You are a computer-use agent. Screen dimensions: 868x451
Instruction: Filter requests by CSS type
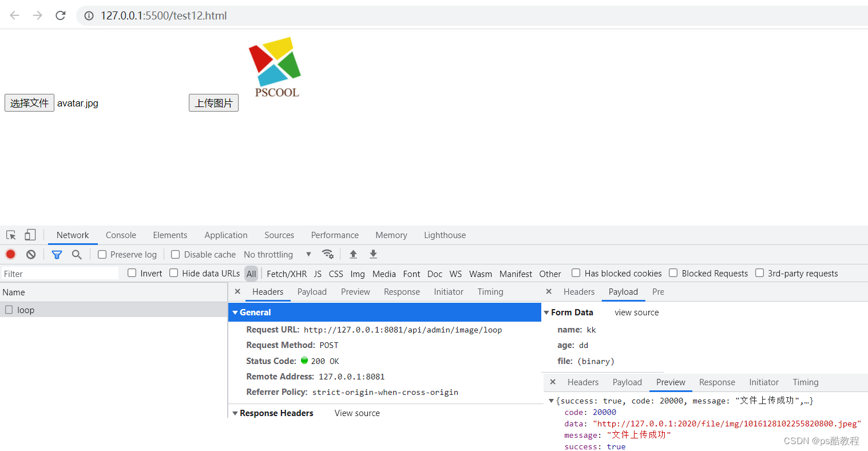[x=336, y=274]
